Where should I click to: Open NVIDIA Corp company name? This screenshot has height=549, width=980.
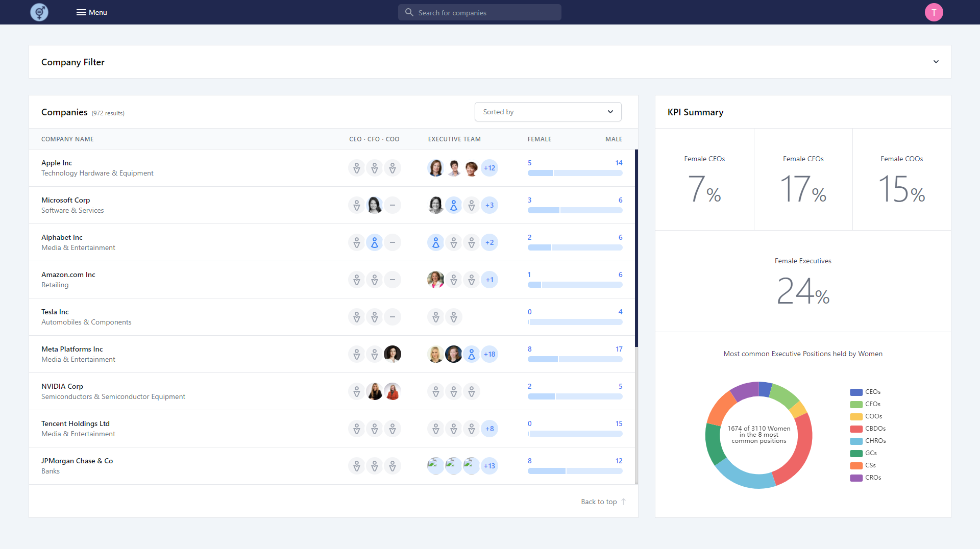pyautogui.click(x=62, y=386)
